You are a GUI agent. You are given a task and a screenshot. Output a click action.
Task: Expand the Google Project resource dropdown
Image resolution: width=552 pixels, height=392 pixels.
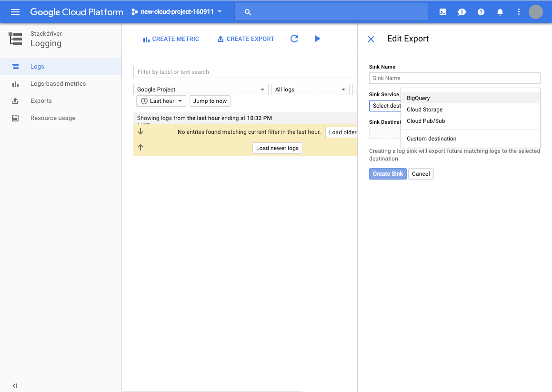point(201,90)
